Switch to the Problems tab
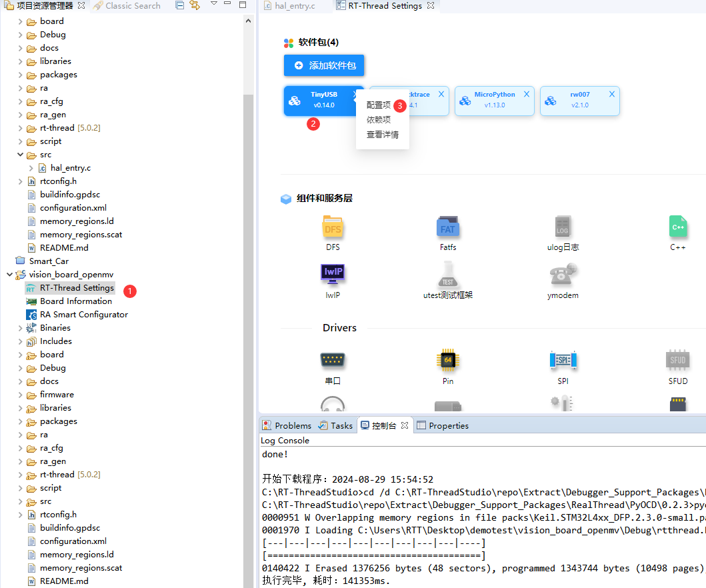The height and width of the screenshot is (588, 706). click(287, 425)
